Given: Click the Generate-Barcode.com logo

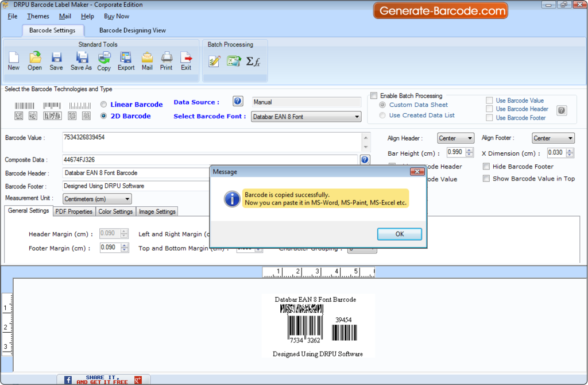Looking at the screenshot, I should pyautogui.click(x=440, y=10).
